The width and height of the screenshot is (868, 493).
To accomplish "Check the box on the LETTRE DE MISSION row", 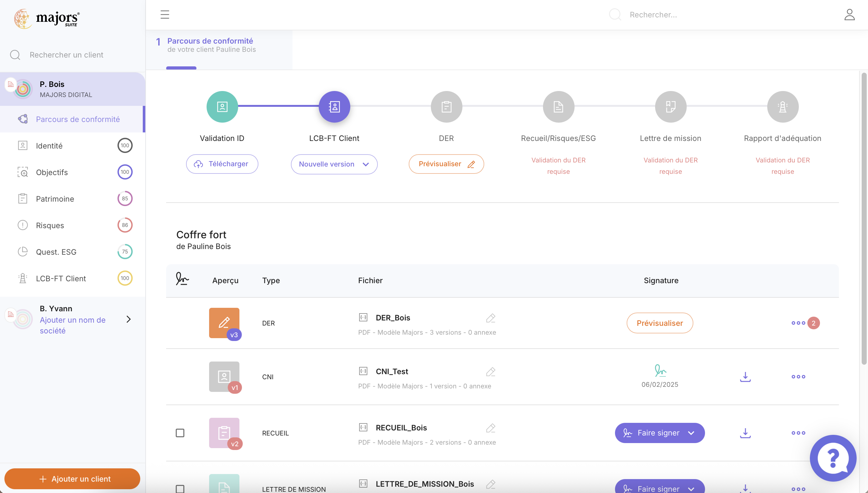I will (180, 489).
